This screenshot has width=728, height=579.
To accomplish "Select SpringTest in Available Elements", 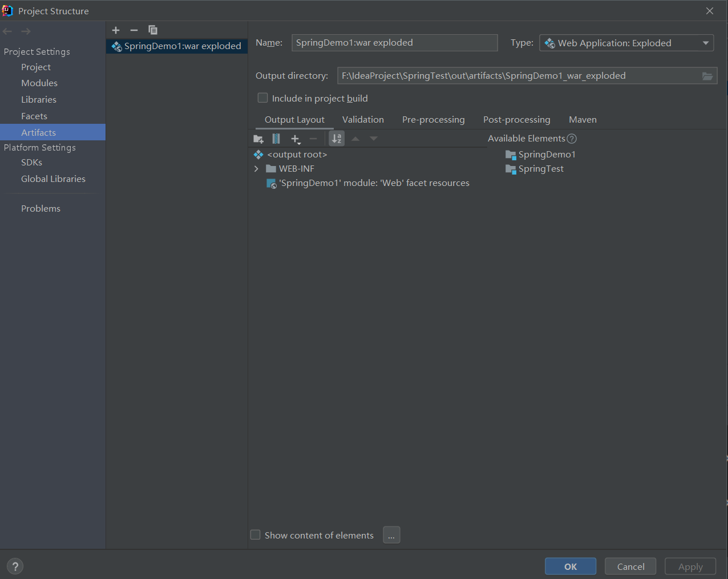I will click(535, 169).
